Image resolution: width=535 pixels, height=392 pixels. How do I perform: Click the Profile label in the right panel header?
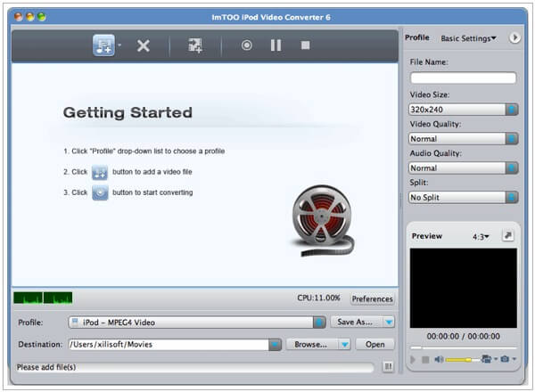click(417, 37)
